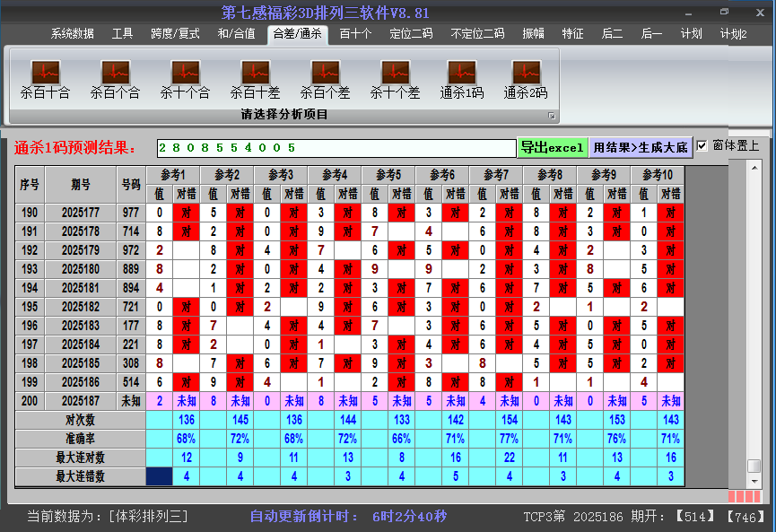This screenshot has height=532, width=776.
Task: Click sequence number 195 cell
Action: tap(30, 307)
